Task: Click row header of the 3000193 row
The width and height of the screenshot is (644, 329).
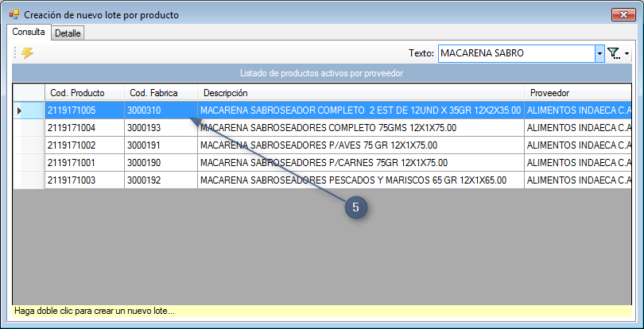Action: 29,128
